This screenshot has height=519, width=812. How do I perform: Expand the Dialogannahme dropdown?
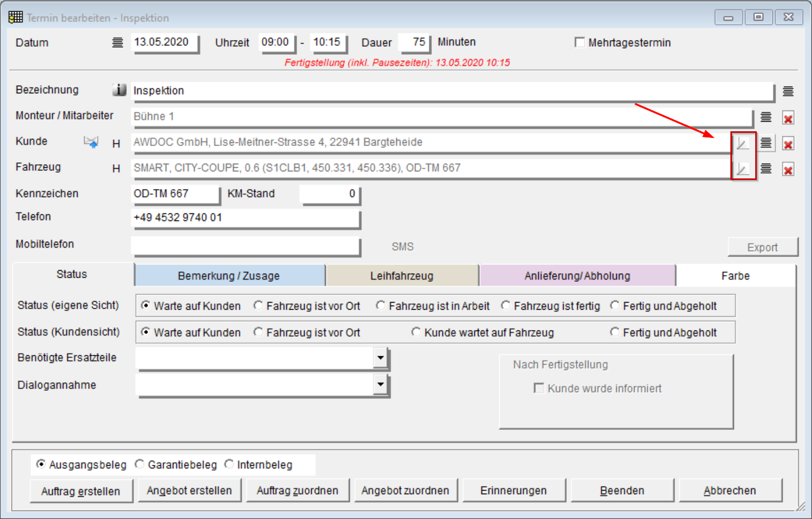[x=380, y=384]
